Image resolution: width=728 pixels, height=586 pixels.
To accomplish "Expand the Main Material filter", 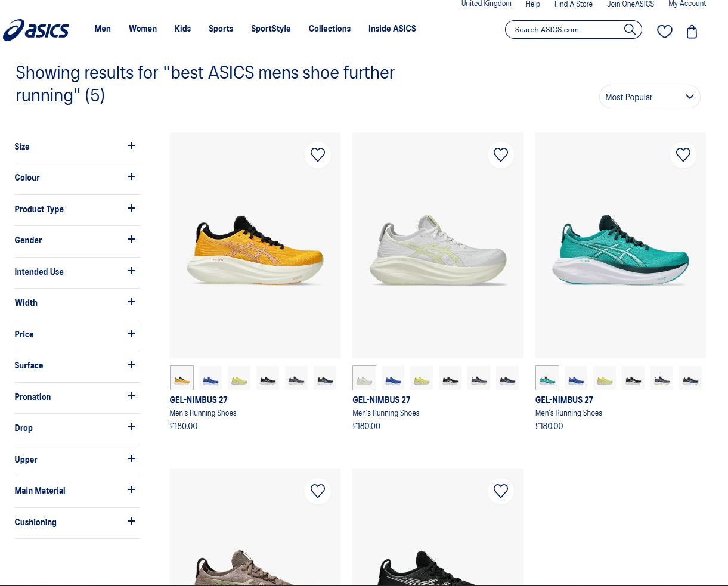I will tap(77, 491).
